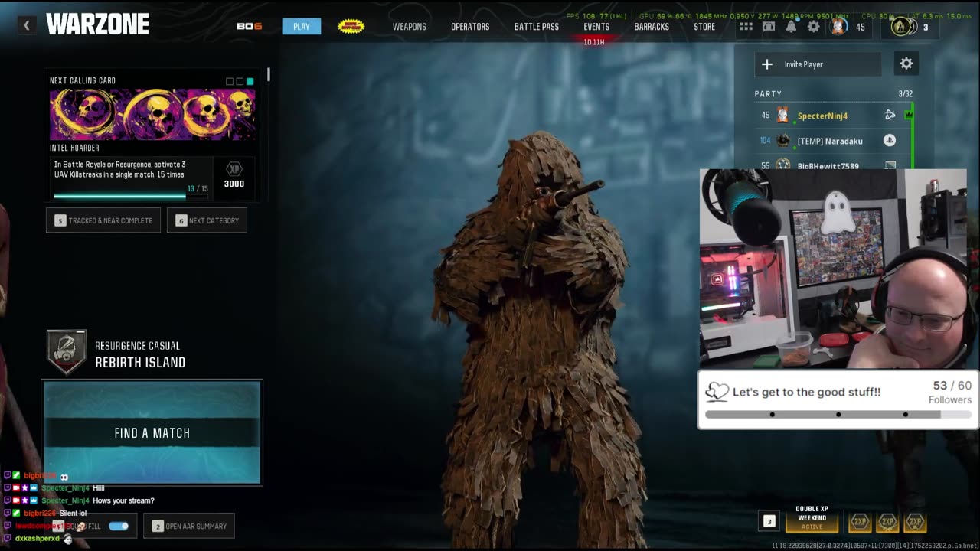Click the Resurgence Casual mode emblem

pos(67,352)
